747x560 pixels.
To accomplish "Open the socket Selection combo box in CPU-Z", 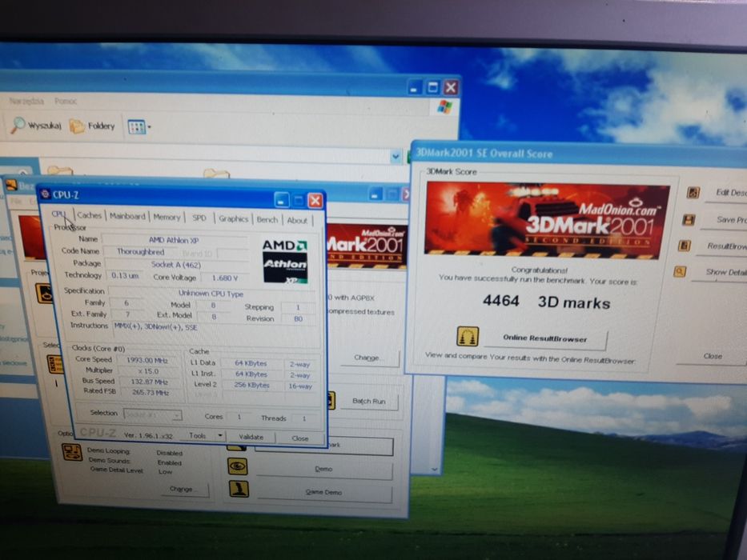I will tap(152, 414).
